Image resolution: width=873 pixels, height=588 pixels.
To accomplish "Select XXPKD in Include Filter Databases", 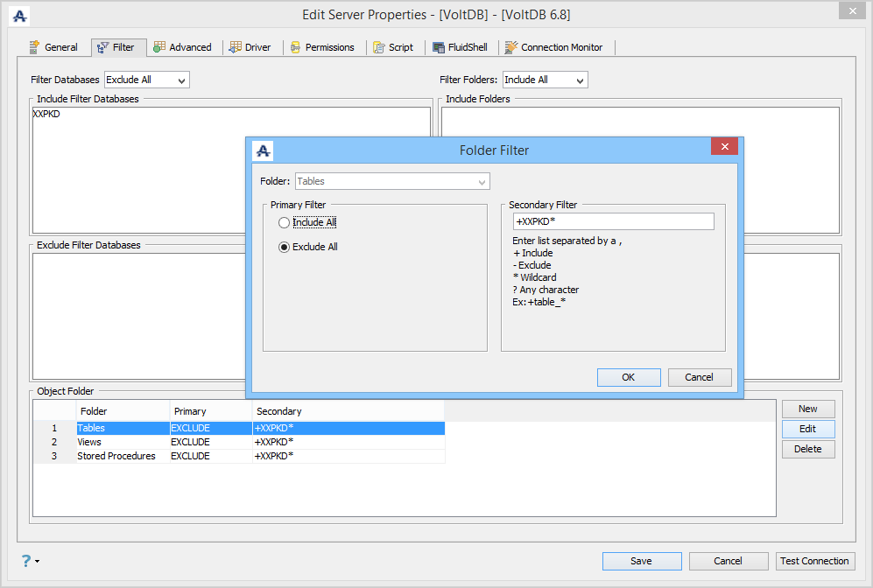I will (x=46, y=114).
